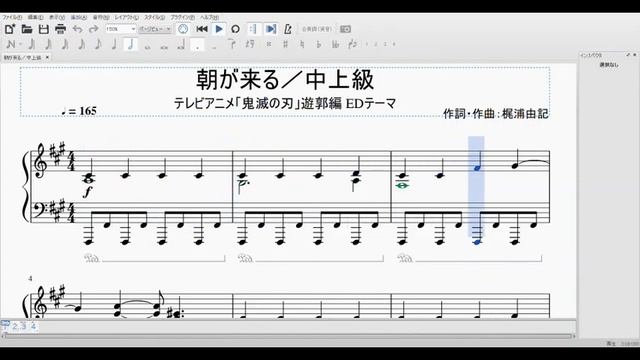The height and width of the screenshot is (360, 640).
Task: Open the スタイル menu
Action: coord(154,18)
